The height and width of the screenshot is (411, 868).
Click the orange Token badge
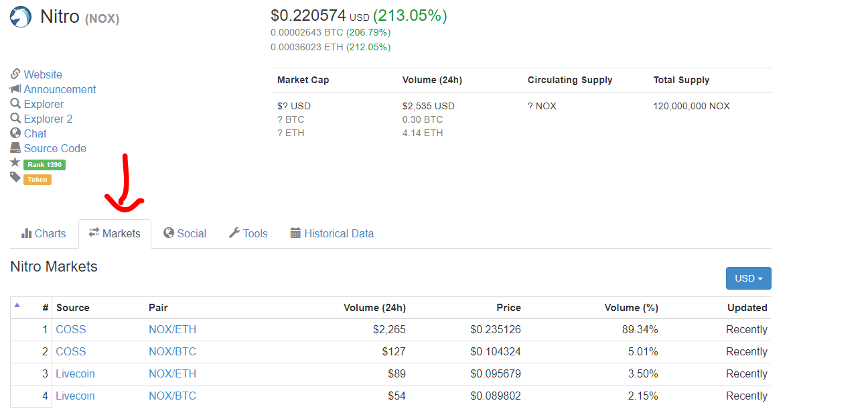[x=38, y=179]
